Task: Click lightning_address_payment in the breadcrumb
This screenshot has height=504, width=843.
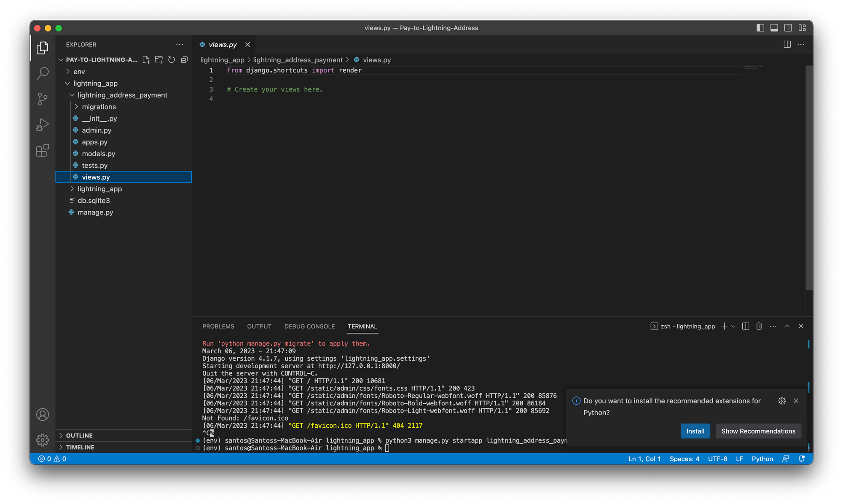Action: pyautogui.click(x=298, y=60)
